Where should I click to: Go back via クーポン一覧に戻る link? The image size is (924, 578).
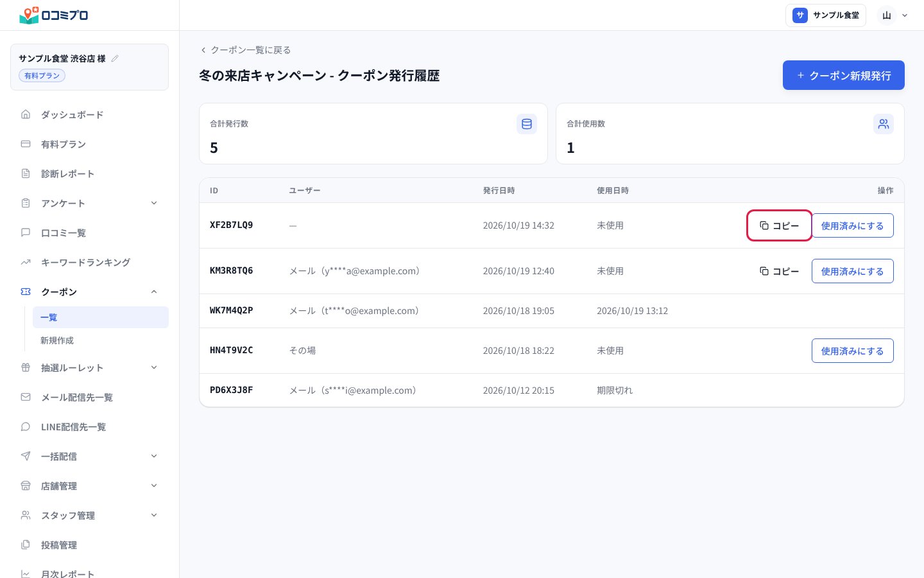tap(245, 50)
